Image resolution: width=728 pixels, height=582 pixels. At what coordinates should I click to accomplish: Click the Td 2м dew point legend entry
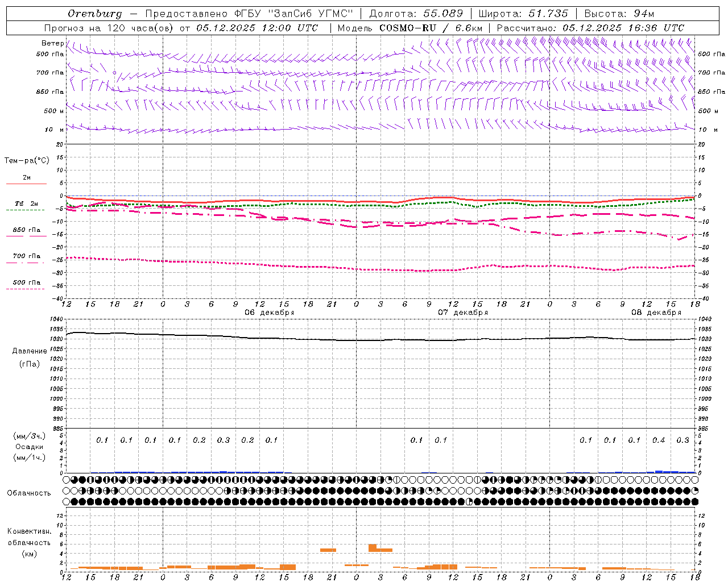pyautogui.click(x=27, y=203)
